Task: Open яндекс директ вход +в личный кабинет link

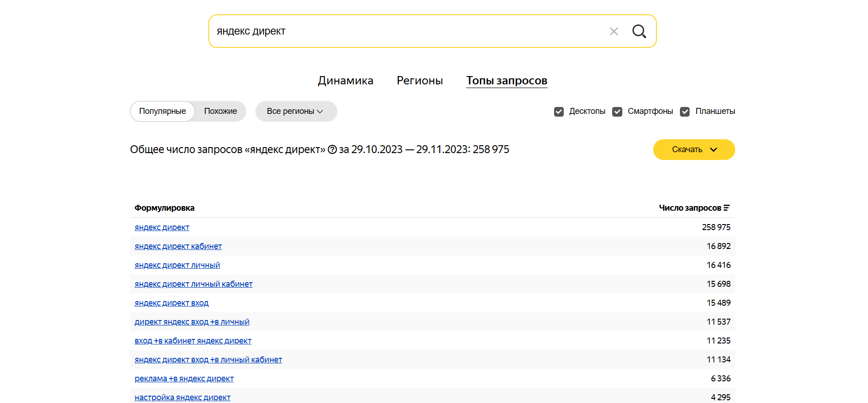Action: click(208, 360)
